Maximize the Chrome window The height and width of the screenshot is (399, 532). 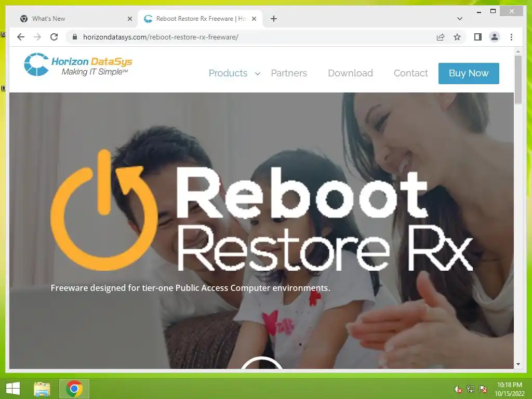click(493, 11)
